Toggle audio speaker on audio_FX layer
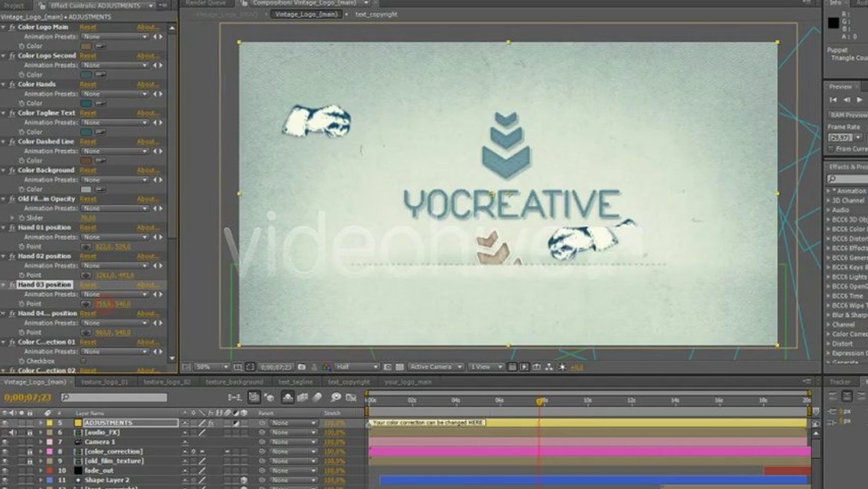Viewport: 868px width, 489px height. pyautogui.click(x=13, y=432)
